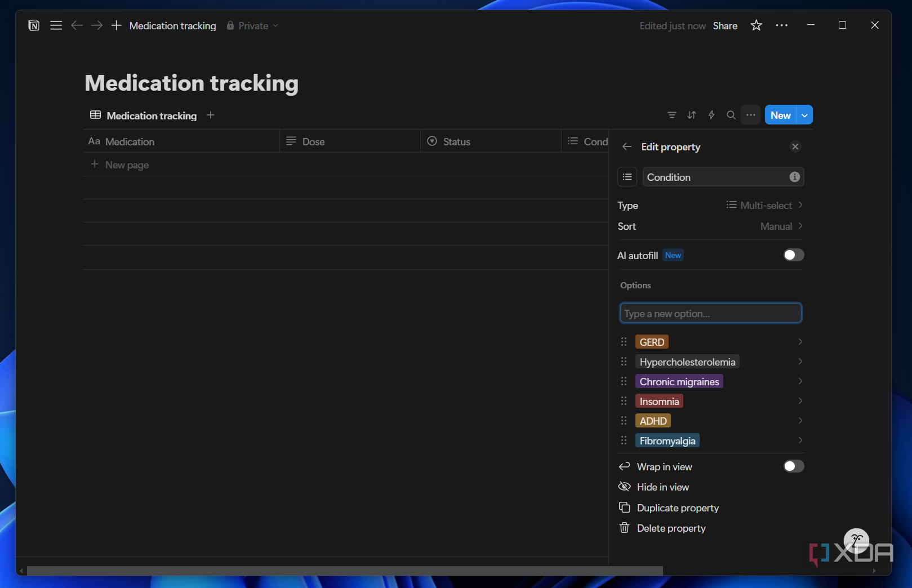Go back with the left arrow
The height and width of the screenshot is (588, 912).
tap(77, 25)
